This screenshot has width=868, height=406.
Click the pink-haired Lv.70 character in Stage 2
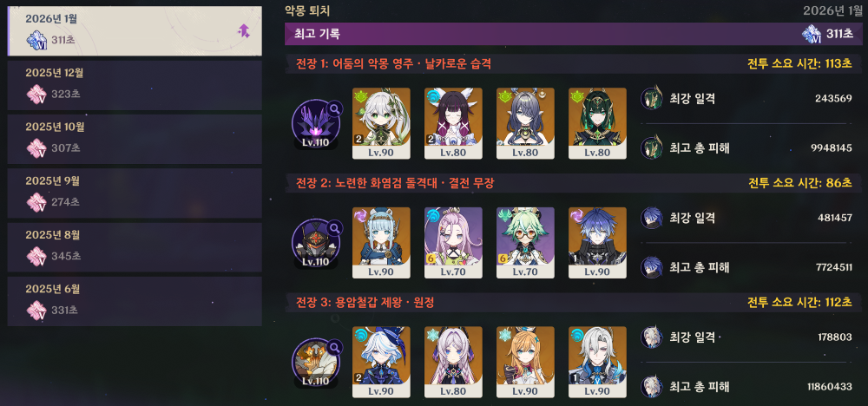pyautogui.click(x=453, y=243)
